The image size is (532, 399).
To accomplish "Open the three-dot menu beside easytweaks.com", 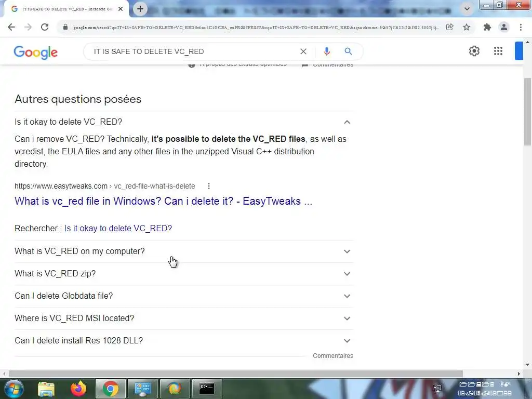I will point(209,186).
